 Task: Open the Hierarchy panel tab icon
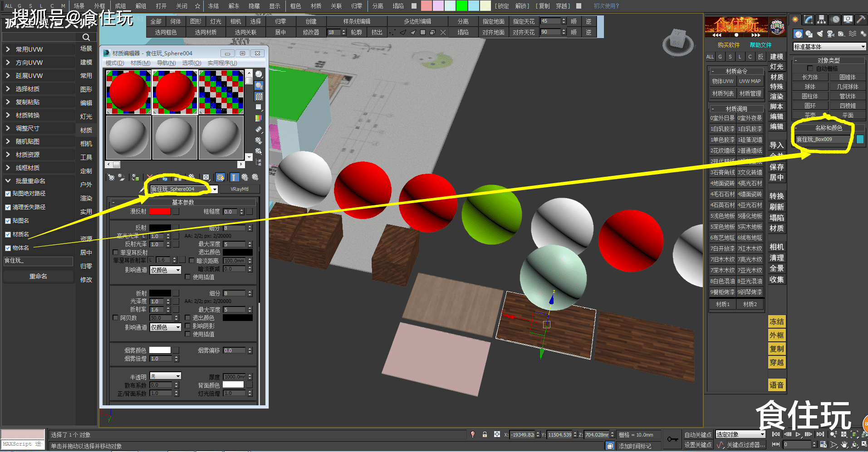coord(822,19)
